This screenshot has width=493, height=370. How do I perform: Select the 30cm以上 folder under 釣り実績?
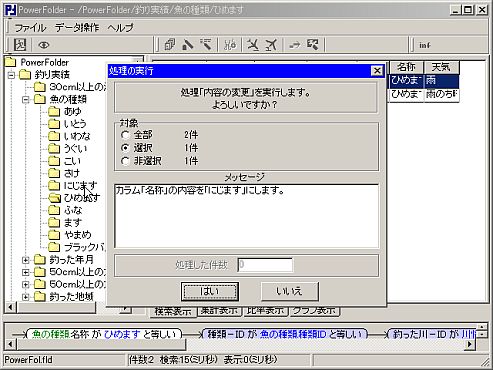tap(77, 87)
